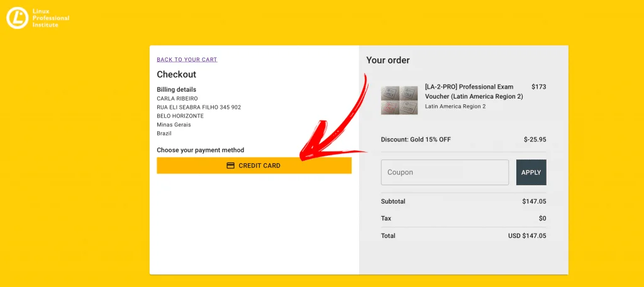Click the Billing details label
The height and width of the screenshot is (287, 644).
(177, 90)
